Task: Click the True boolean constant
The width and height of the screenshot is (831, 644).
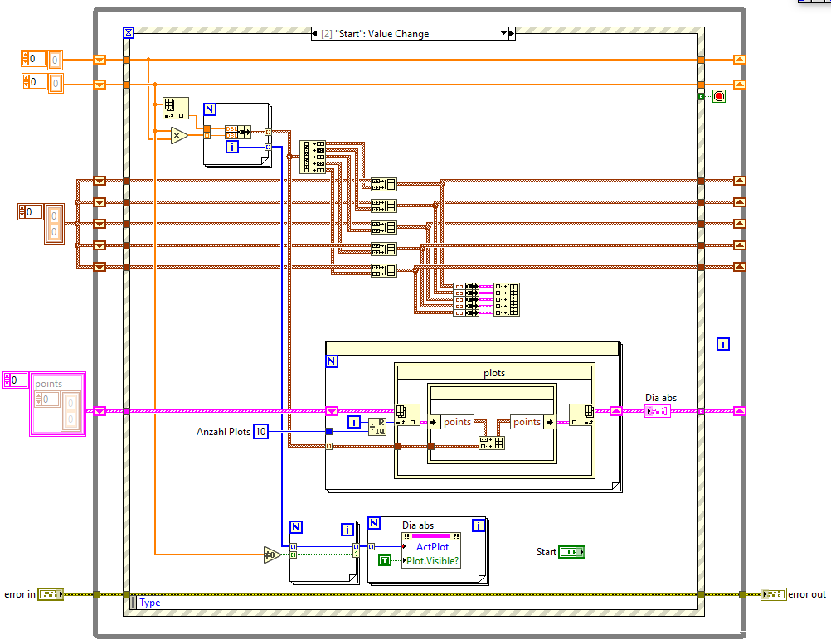Action: pyautogui.click(x=385, y=560)
